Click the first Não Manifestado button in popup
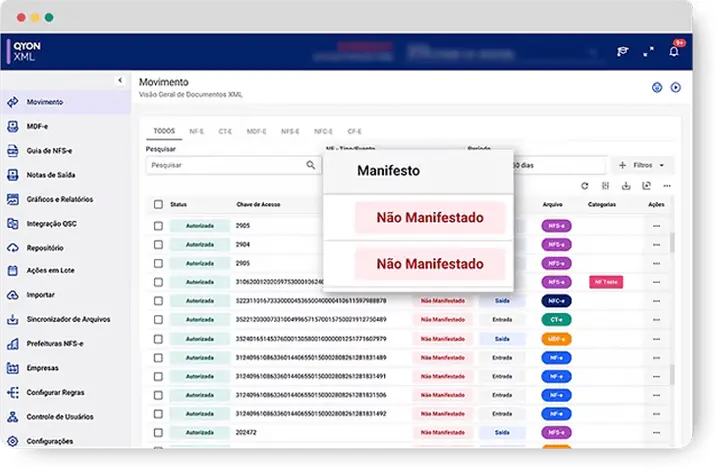 click(x=430, y=217)
